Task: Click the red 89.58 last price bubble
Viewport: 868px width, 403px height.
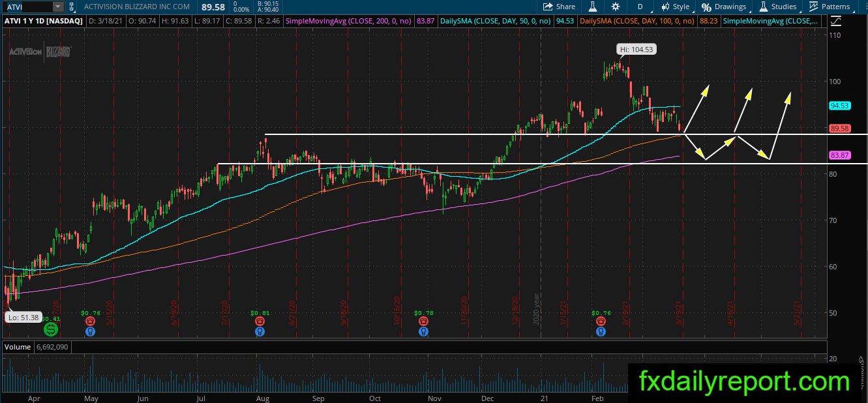Action: pos(839,128)
